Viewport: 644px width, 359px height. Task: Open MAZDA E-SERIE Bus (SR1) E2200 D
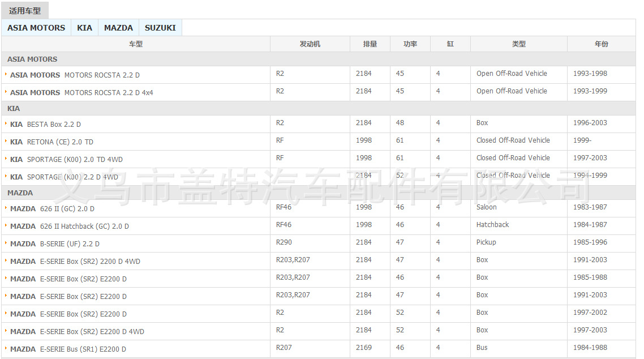tap(68, 349)
